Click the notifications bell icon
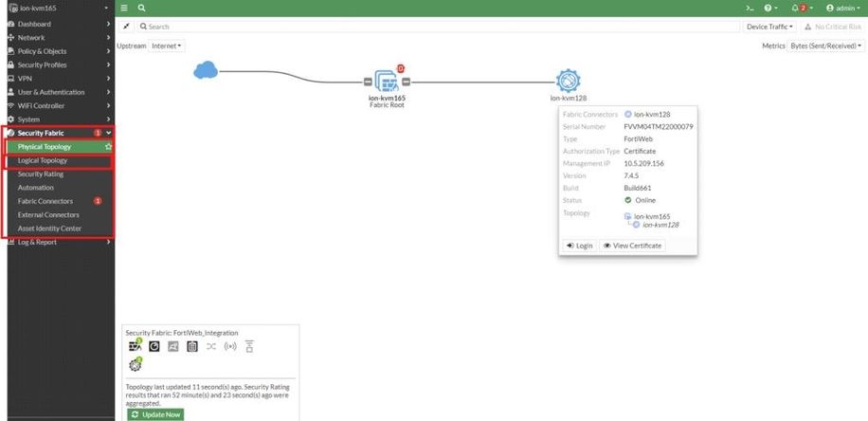Viewport: 868px width, 421px height. (795, 9)
